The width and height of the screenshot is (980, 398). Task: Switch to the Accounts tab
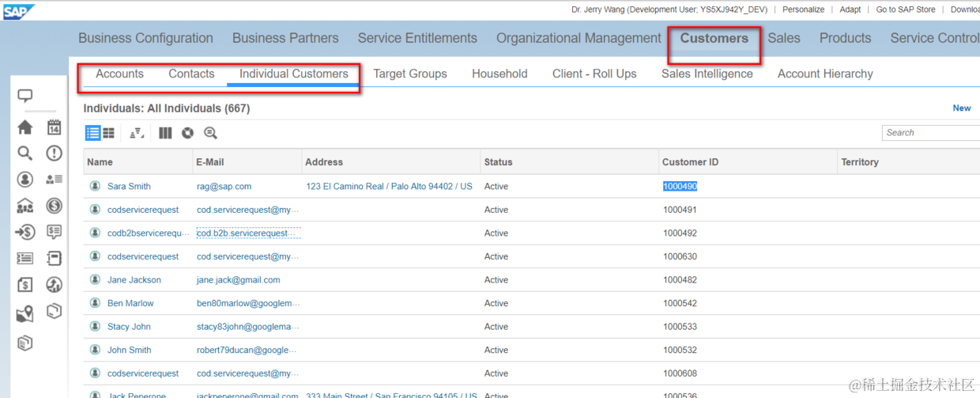coord(119,74)
